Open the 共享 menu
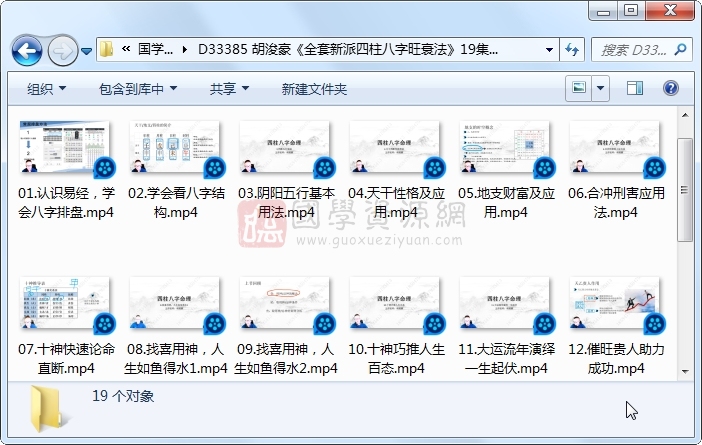 click(x=229, y=89)
